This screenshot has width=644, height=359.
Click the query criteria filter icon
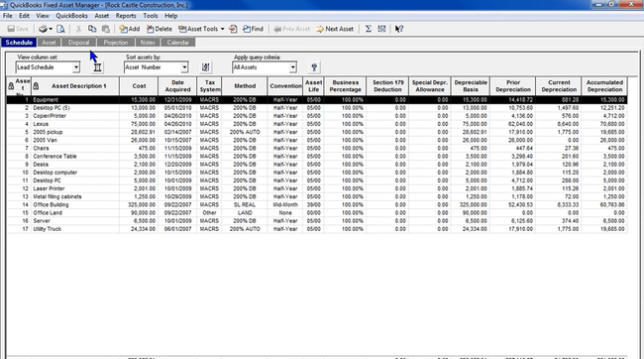(314, 67)
